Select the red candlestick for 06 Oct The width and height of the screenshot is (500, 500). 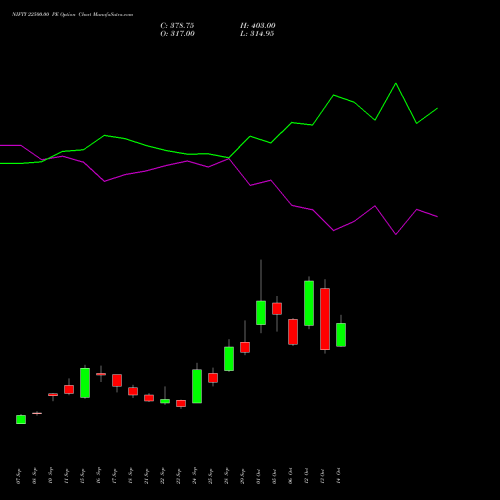pyautogui.click(x=293, y=332)
